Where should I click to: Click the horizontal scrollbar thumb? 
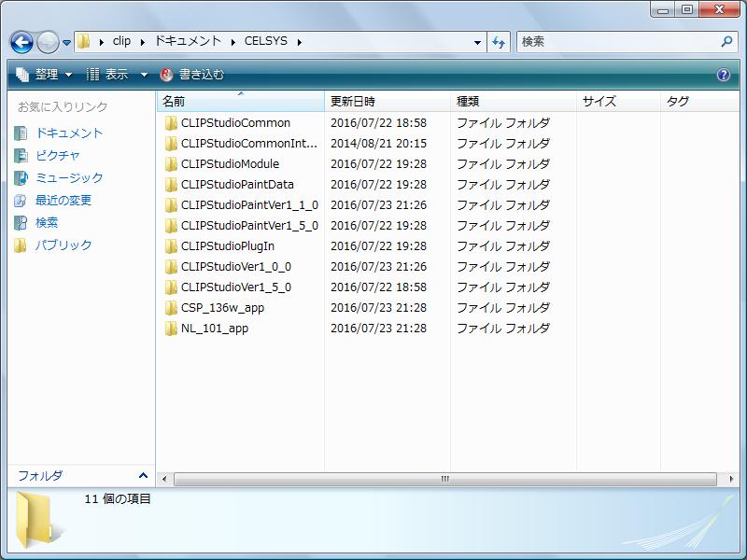(445, 479)
